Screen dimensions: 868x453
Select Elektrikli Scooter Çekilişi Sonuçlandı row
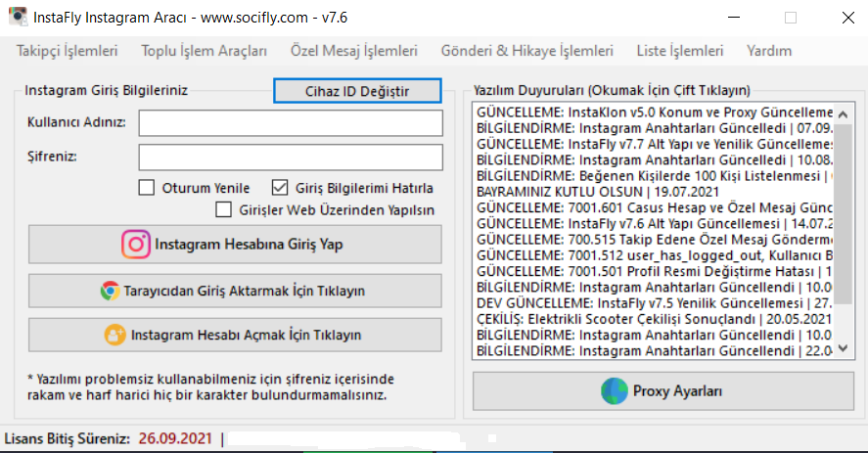click(x=654, y=320)
